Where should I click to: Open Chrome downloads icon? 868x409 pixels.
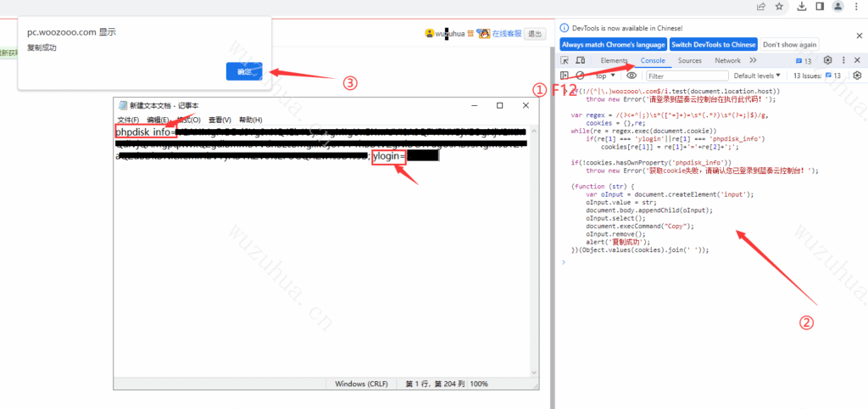801,6
